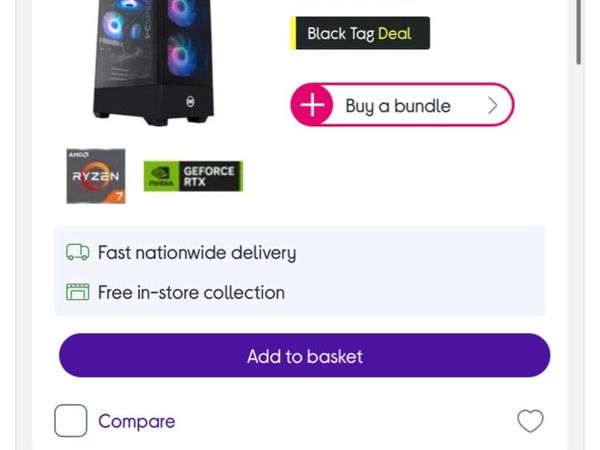The width and height of the screenshot is (600, 450).
Task: Click Fast nationwide delivery text
Action: coord(197,253)
